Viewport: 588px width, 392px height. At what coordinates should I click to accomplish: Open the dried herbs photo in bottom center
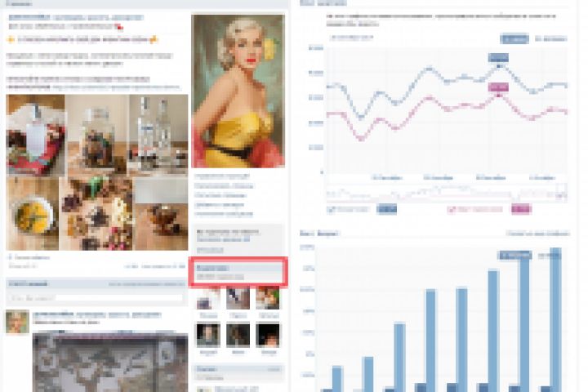pyautogui.click(x=96, y=214)
